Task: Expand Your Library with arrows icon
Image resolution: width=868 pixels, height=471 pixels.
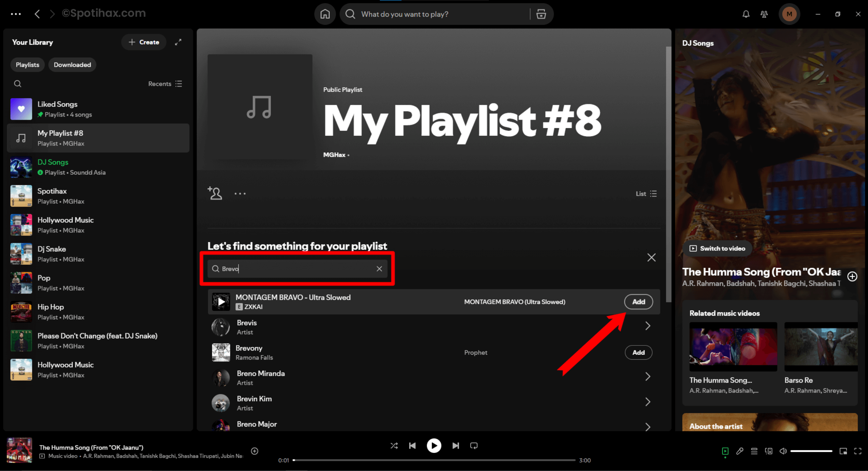Action: tap(178, 42)
